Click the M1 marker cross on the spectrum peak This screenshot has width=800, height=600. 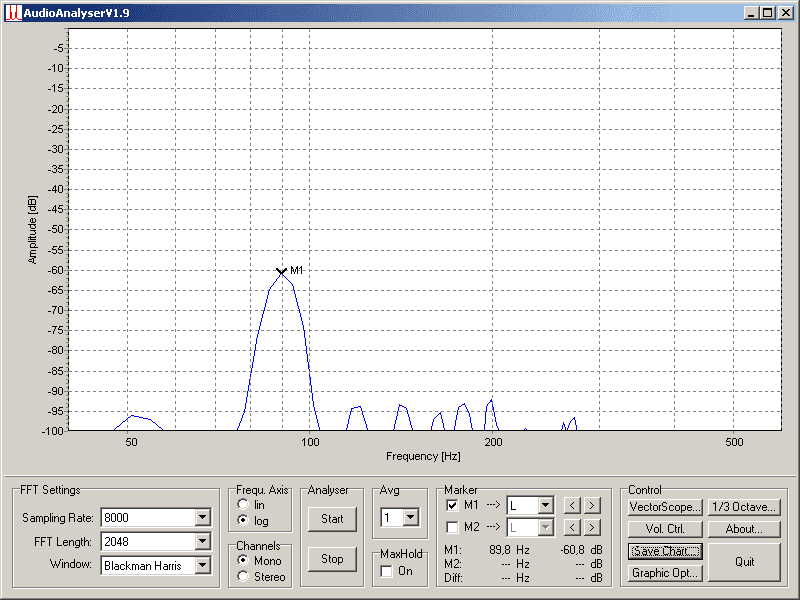coord(281,271)
